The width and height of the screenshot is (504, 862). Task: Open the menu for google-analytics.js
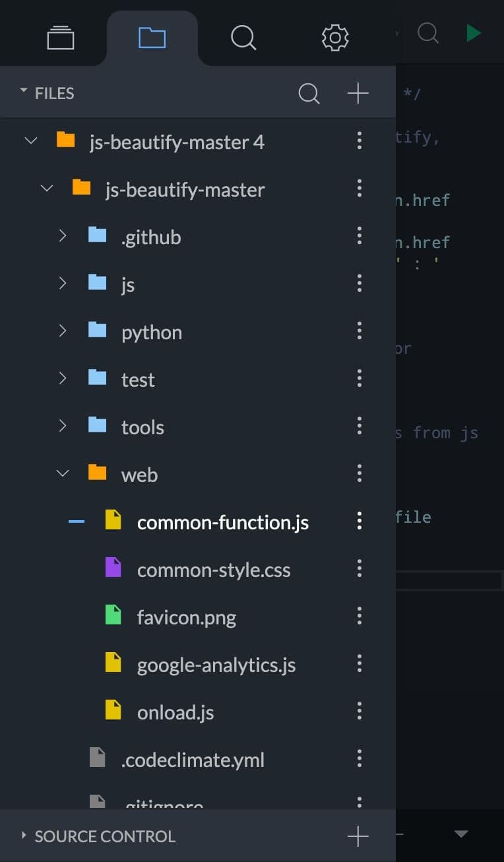(359, 663)
